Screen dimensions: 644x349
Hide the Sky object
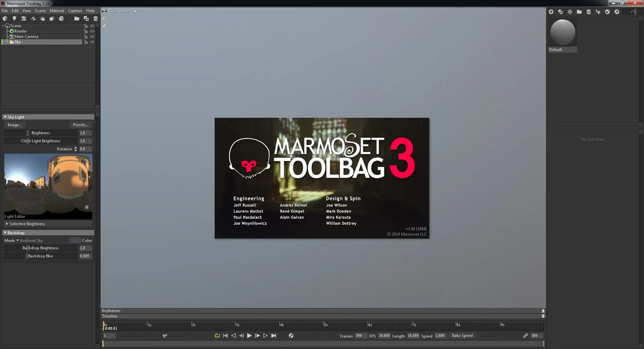(x=92, y=42)
